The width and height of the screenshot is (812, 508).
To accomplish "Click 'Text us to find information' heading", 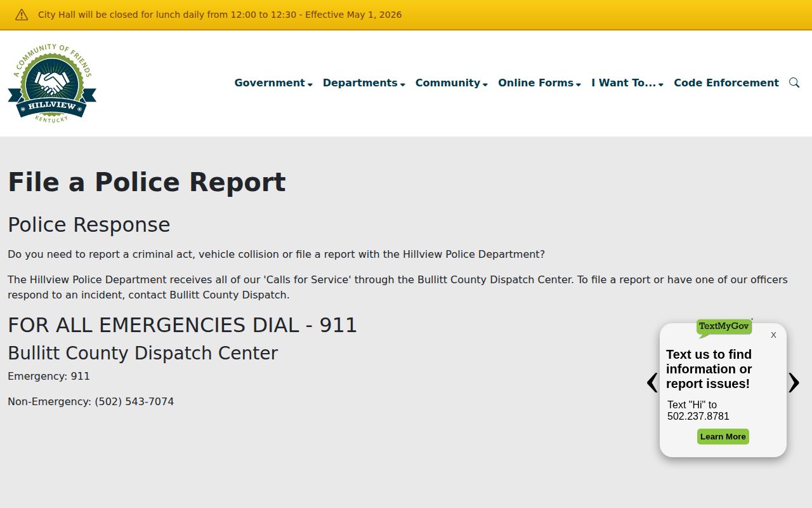I will tap(709, 369).
